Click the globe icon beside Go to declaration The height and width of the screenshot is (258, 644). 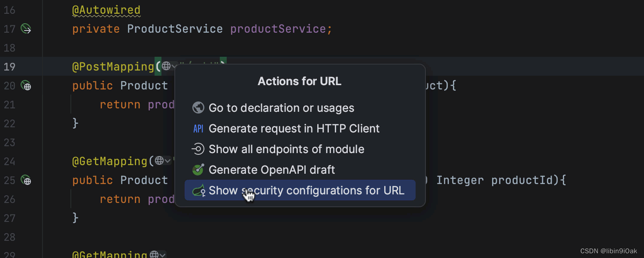pyautogui.click(x=198, y=108)
